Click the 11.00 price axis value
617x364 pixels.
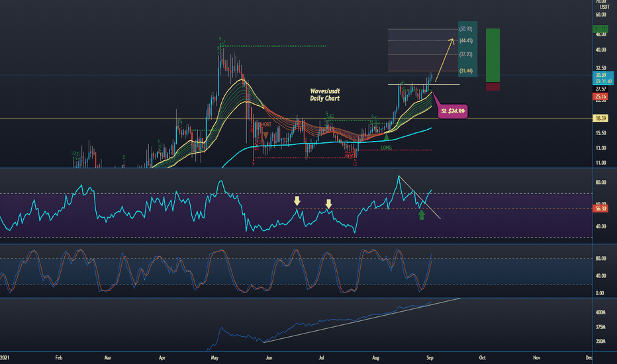pyautogui.click(x=601, y=163)
